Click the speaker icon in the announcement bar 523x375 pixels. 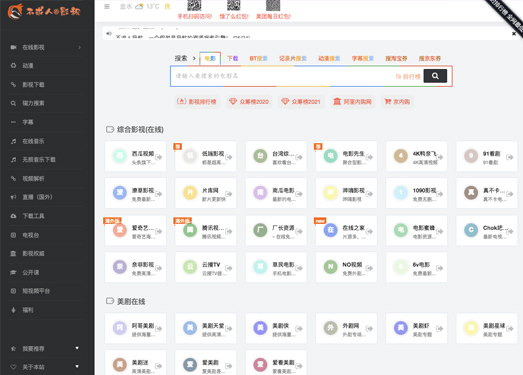(x=109, y=33)
